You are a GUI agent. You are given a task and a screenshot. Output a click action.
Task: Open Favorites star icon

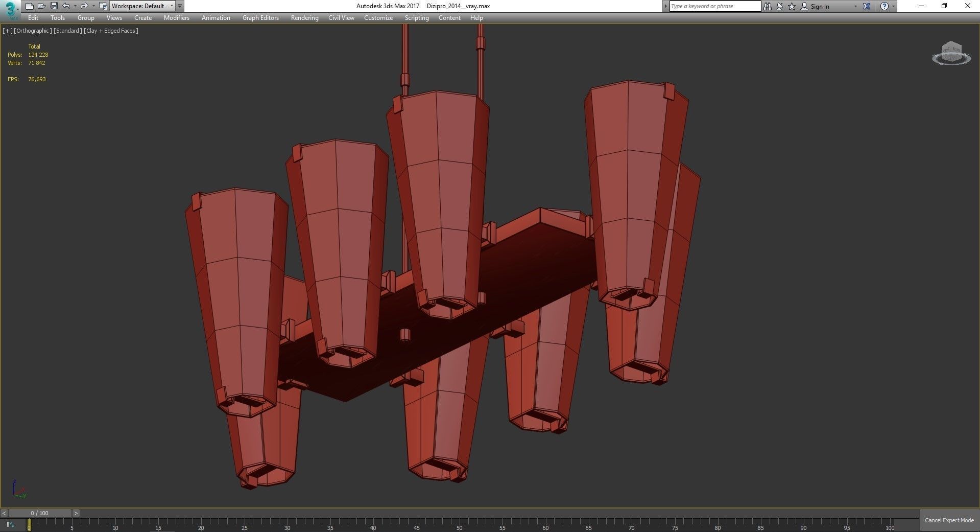(x=792, y=6)
